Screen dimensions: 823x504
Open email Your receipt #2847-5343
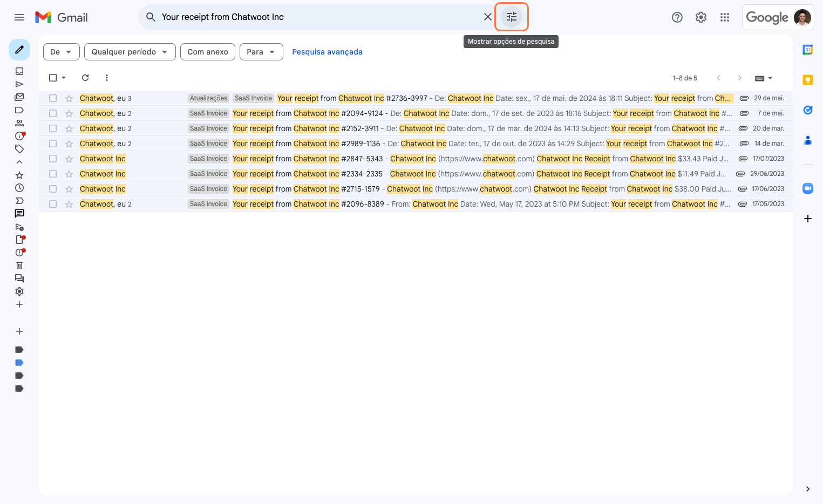coord(416,159)
